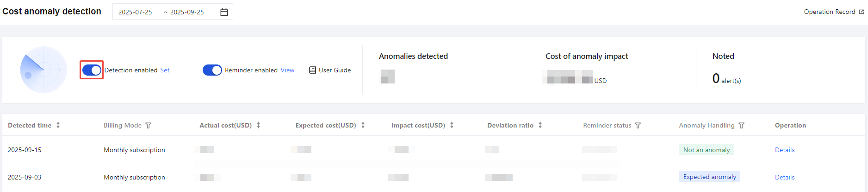The height and width of the screenshot is (192, 868).
Task: Sort by Impact cost(USD) column
Action: pyautogui.click(x=452, y=125)
